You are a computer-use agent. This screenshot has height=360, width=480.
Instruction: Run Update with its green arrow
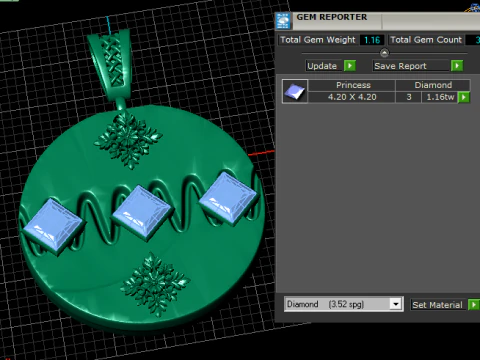[x=350, y=66]
